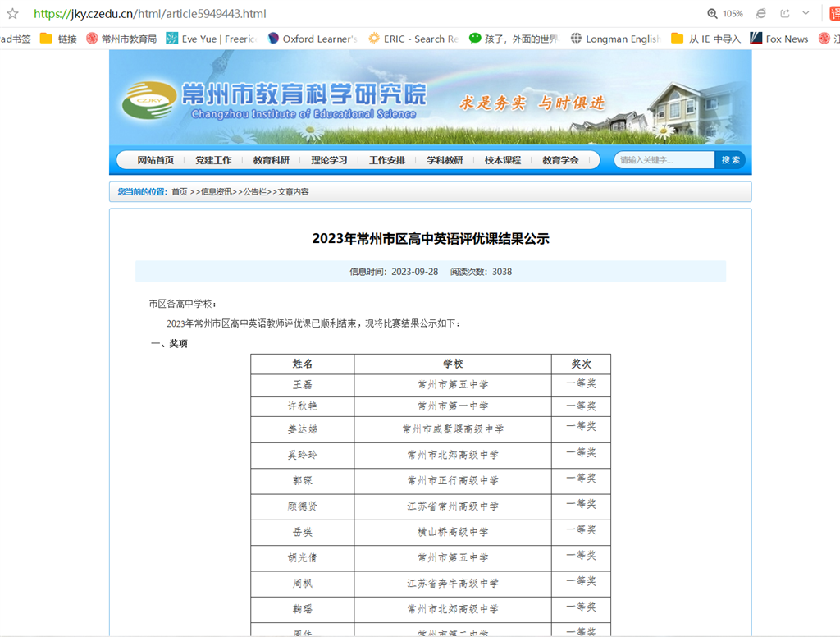Click the cell 常州市戚墅堰高级中学
The image size is (840, 637).
(x=453, y=429)
